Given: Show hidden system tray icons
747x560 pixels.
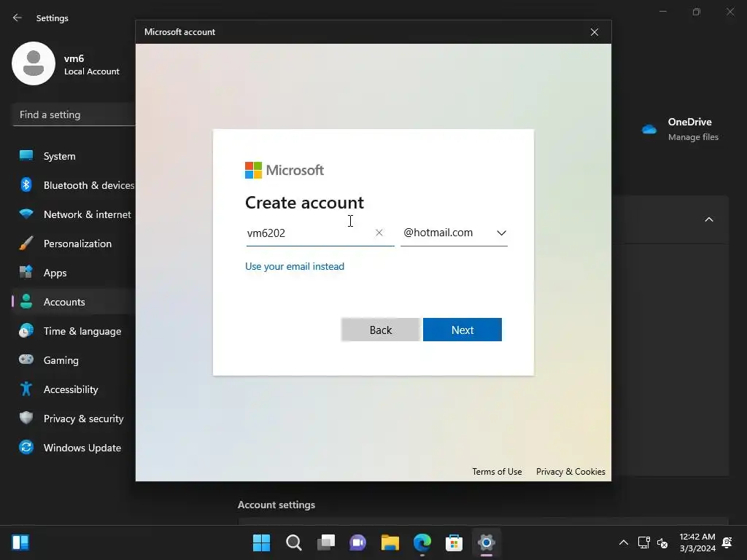Looking at the screenshot, I should pos(623,542).
